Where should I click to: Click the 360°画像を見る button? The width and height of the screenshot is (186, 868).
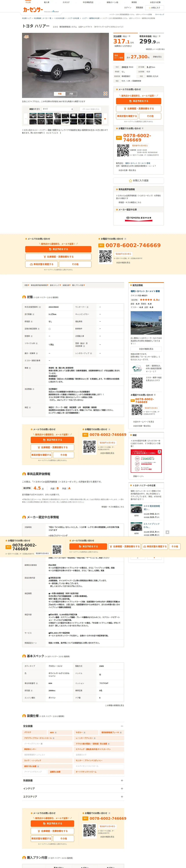[x=91, y=109]
